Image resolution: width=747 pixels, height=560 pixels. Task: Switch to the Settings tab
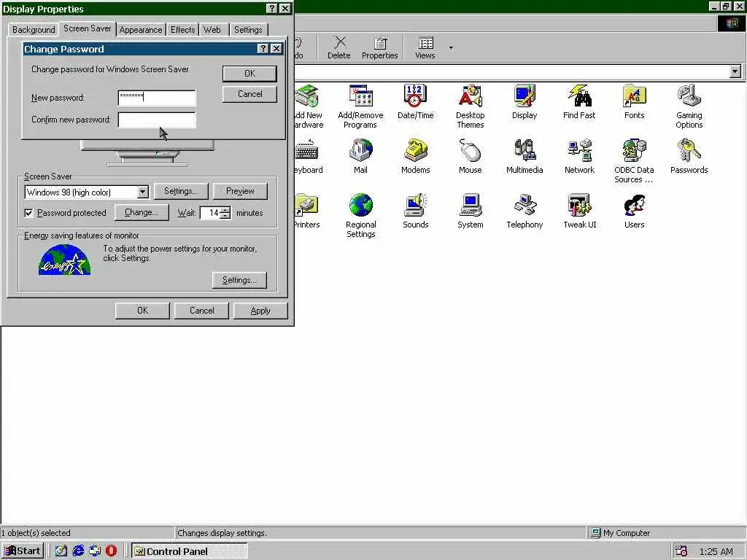coord(248,29)
